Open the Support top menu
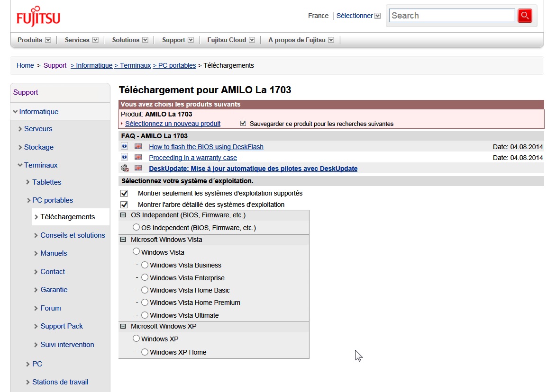Viewport: 547px width, 392px height. pos(173,40)
